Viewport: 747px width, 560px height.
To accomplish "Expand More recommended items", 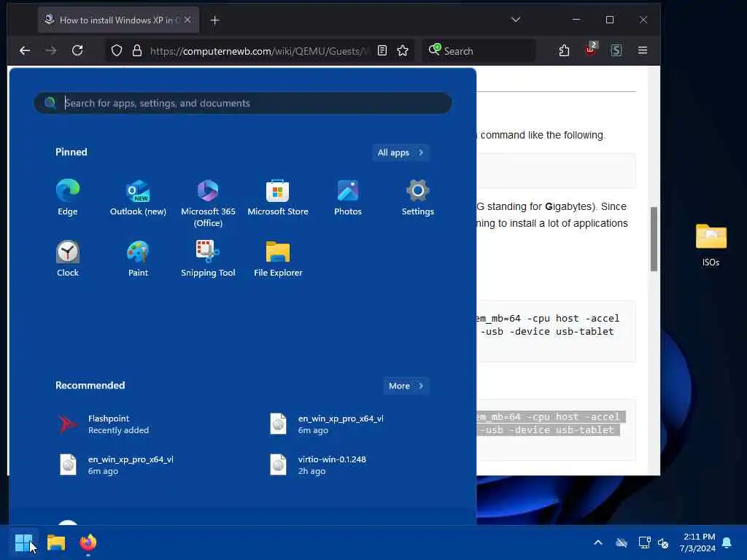I will coord(406,386).
